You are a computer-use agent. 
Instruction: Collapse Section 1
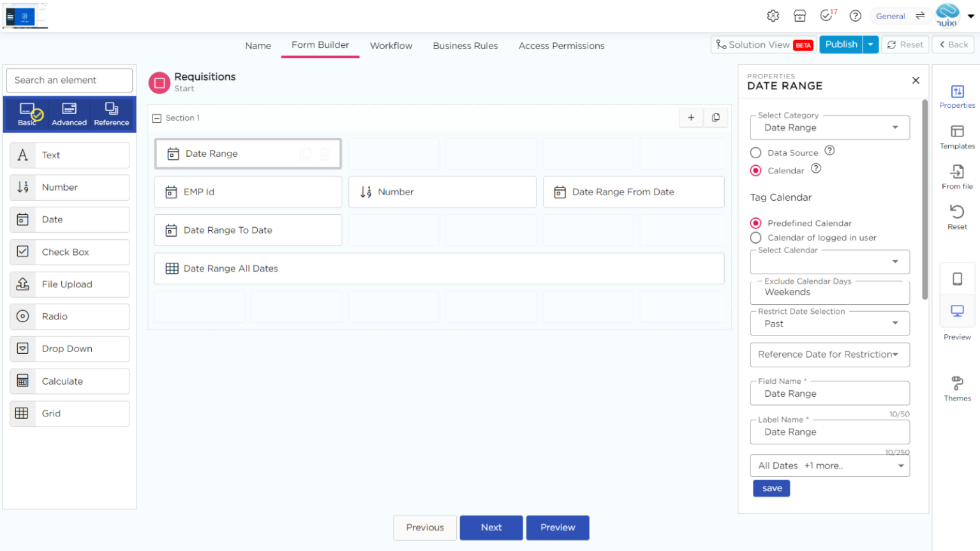(156, 118)
